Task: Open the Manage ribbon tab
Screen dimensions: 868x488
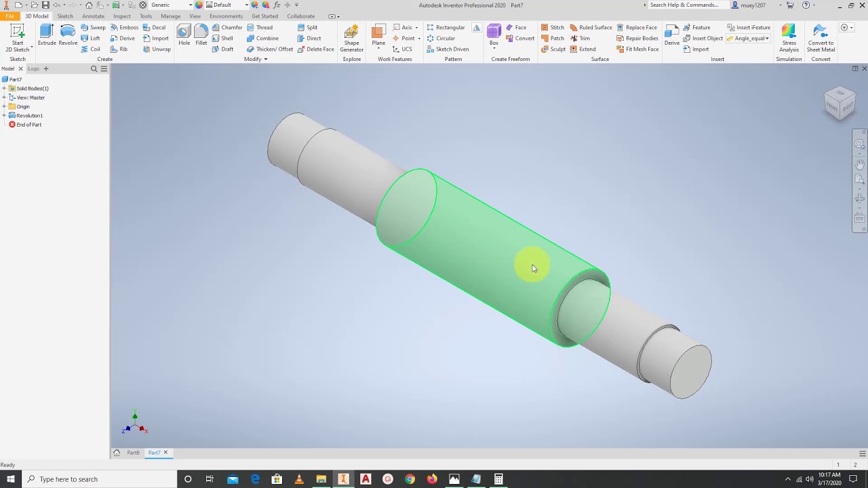Action: (170, 16)
